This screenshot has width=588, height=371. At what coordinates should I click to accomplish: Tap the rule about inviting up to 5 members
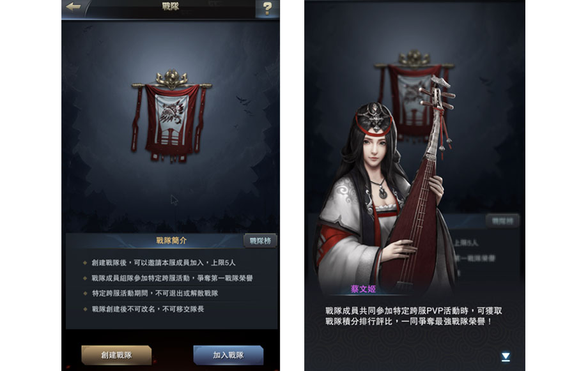[164, 262]
